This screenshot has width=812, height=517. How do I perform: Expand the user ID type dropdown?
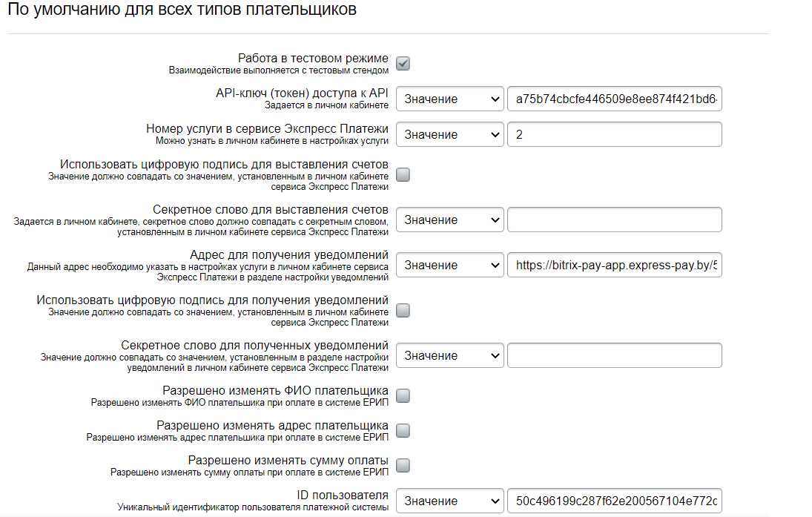[450, 501]
